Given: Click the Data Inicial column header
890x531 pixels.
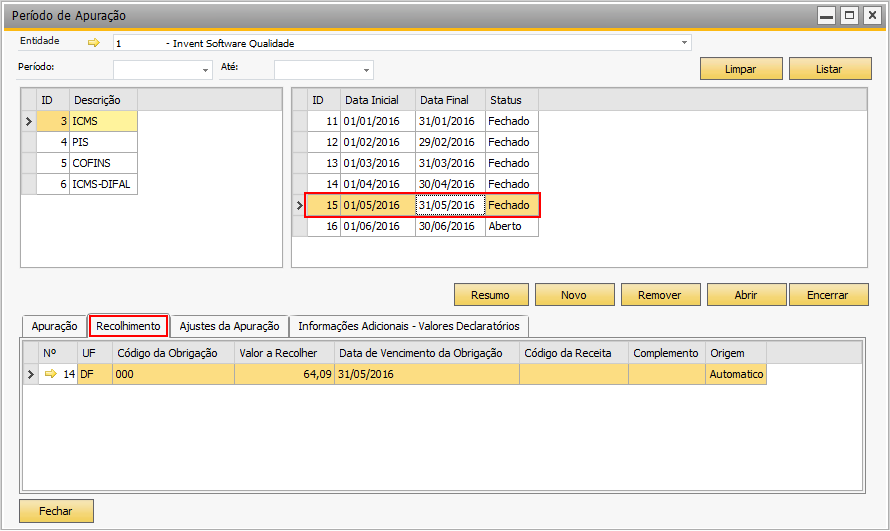Looking at the screenshot, I should (x=377, y=100).
